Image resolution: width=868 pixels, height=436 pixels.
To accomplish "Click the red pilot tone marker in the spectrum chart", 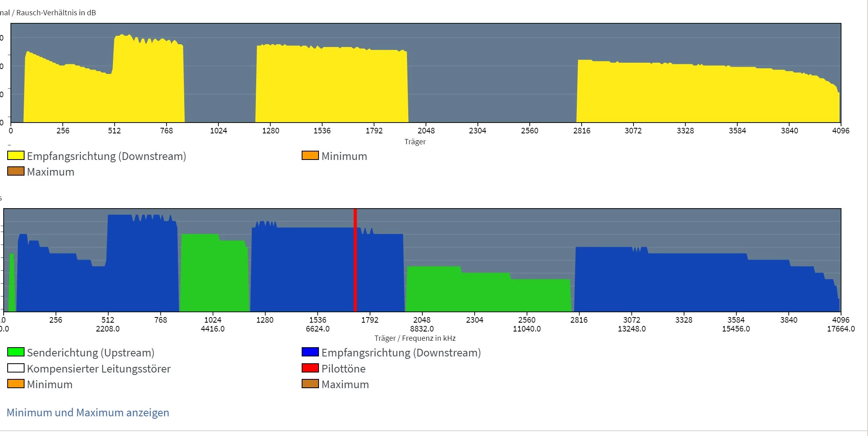I will [x=355, y=261].
